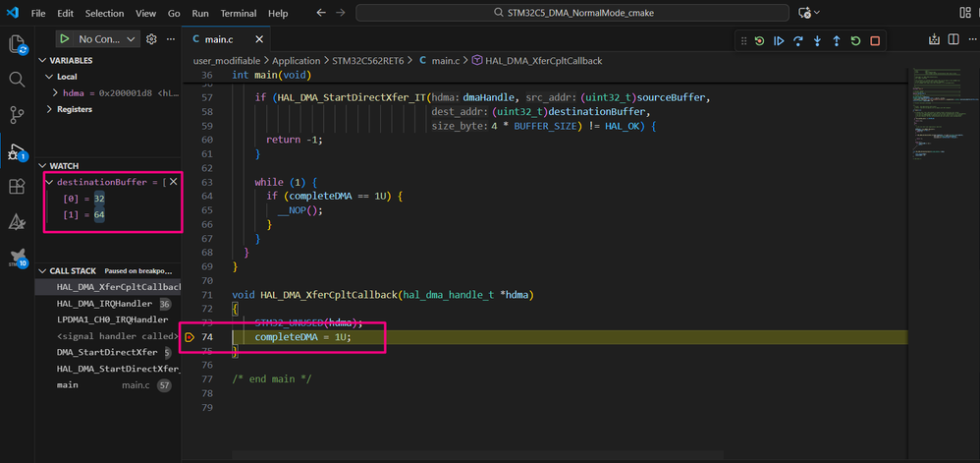Open the Go menu
This screenshot has height=463, width=980.
coord(175,13)
